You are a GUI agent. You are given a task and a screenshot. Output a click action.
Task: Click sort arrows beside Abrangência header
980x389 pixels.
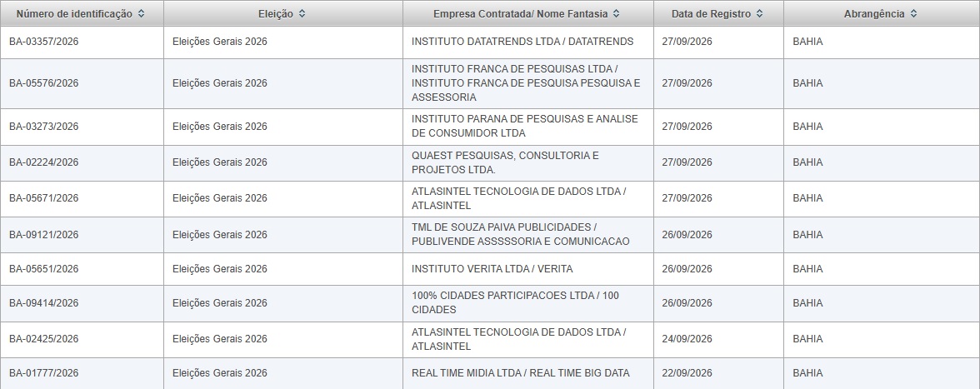coord(913,13)
